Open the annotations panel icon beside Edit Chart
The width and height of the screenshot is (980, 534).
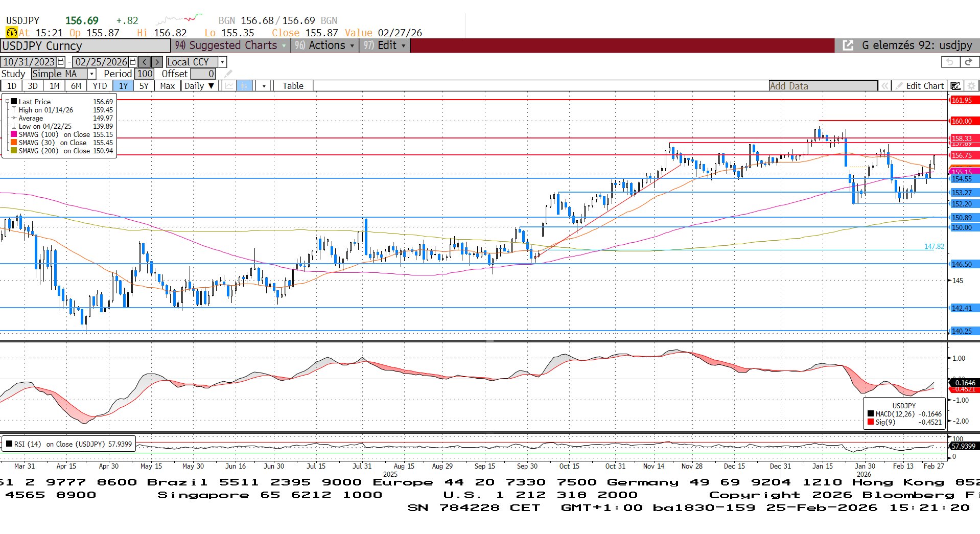tap(955, 86)
